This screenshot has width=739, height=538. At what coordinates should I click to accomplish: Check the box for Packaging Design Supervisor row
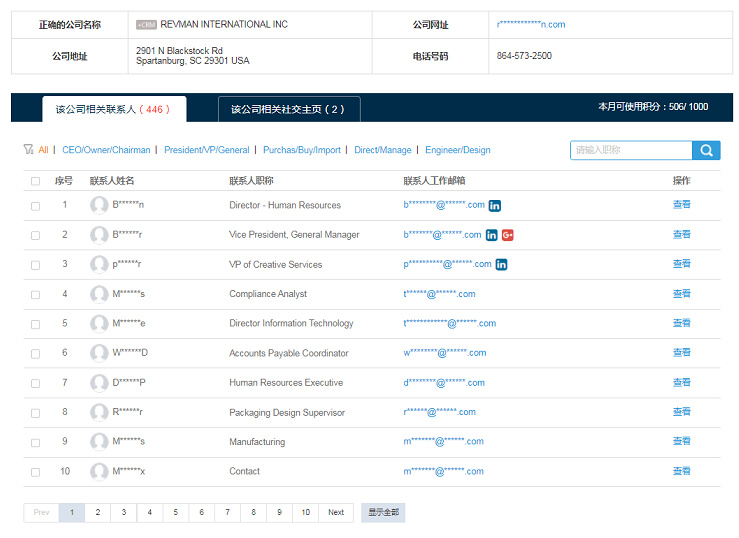point(35,413)
